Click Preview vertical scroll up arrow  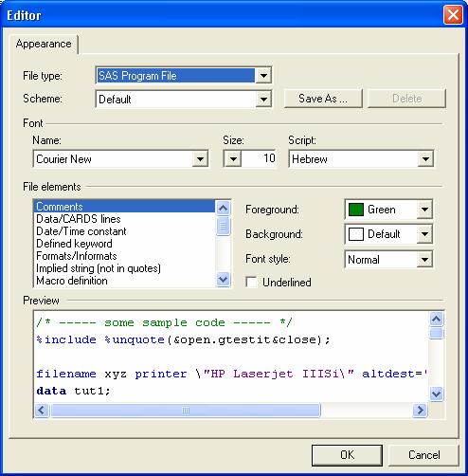(437, 320)
